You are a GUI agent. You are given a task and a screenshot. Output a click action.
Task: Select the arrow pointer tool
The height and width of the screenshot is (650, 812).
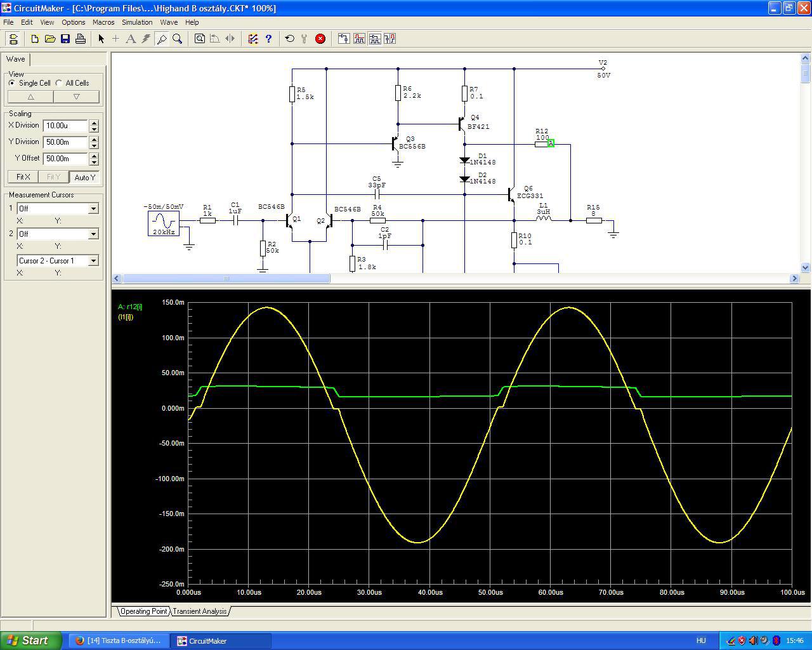coord(101,39)
